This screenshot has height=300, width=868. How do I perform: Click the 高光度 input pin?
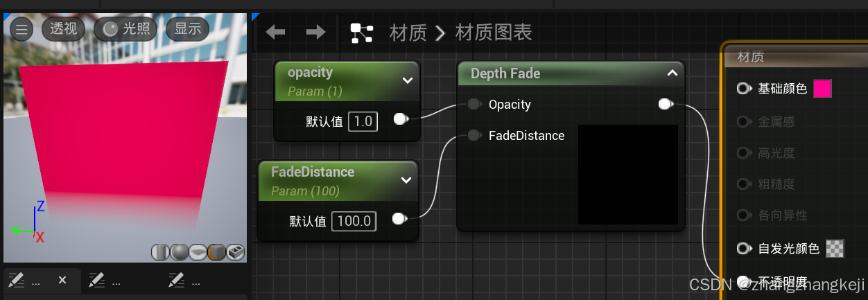(745, 153)
